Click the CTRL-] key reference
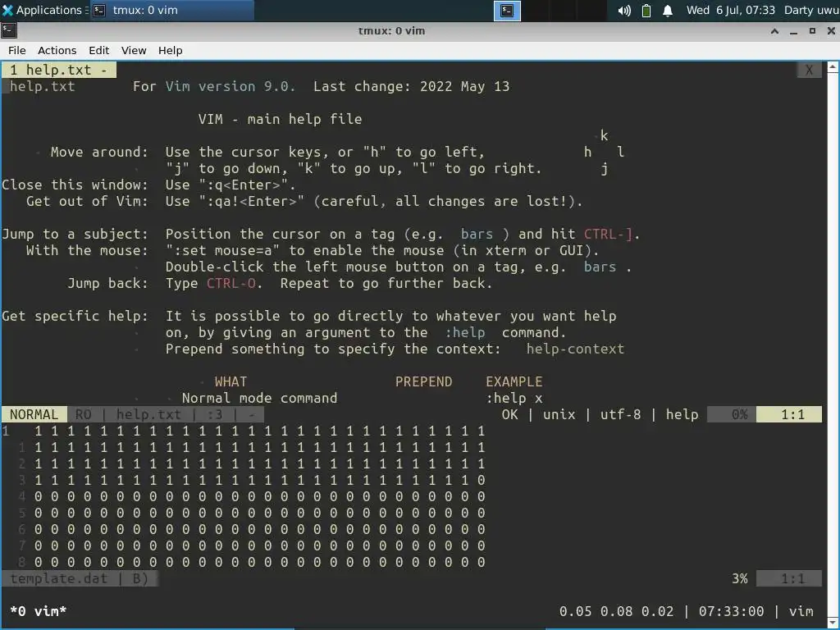This screenshot has height=630, width=840. tap(608, 234)
